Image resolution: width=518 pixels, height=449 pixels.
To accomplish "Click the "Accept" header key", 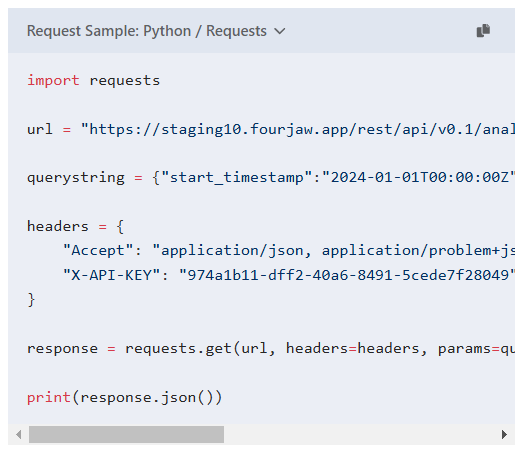I will point(98,250).
